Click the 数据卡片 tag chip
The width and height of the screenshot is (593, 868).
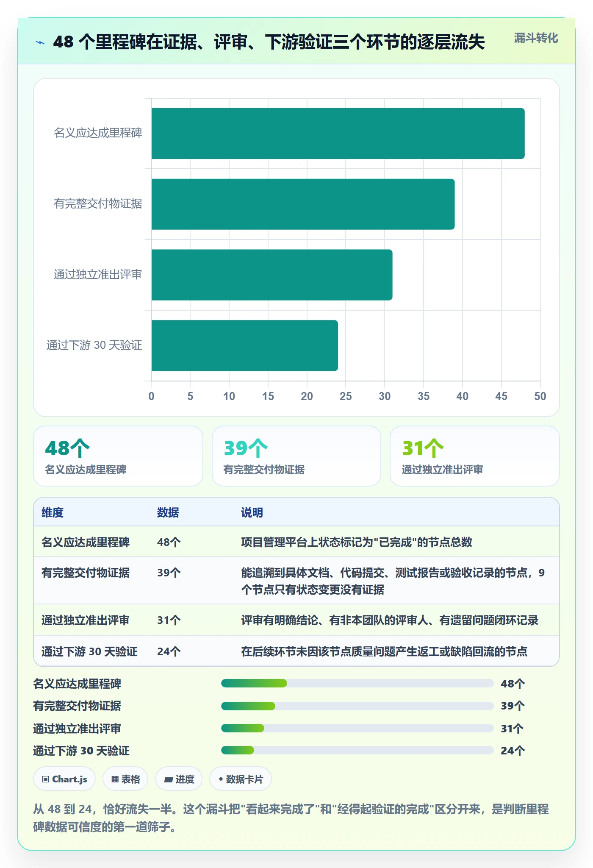coord(241,779)
